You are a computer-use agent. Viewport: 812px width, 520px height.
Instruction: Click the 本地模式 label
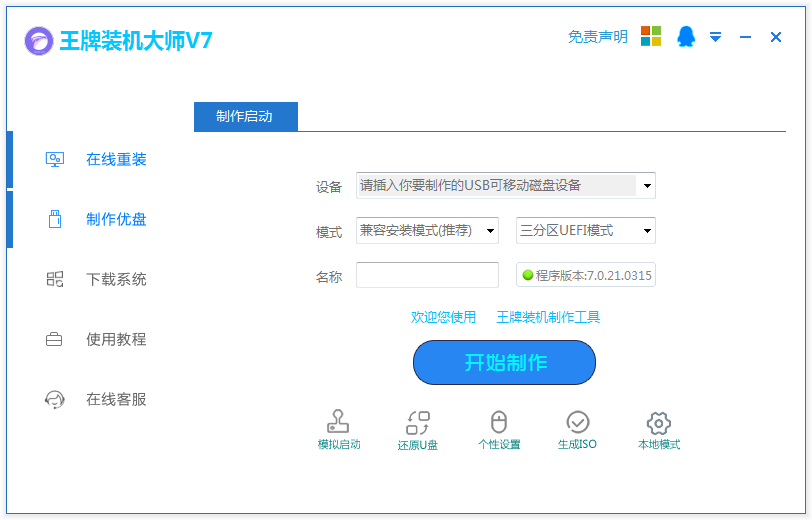point(659,444)
